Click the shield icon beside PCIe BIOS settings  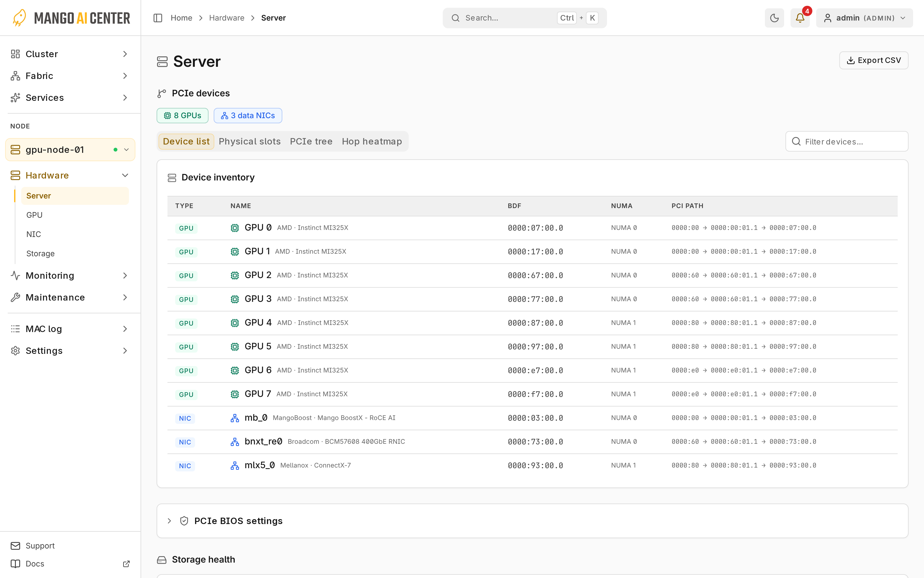click(184, 521)
